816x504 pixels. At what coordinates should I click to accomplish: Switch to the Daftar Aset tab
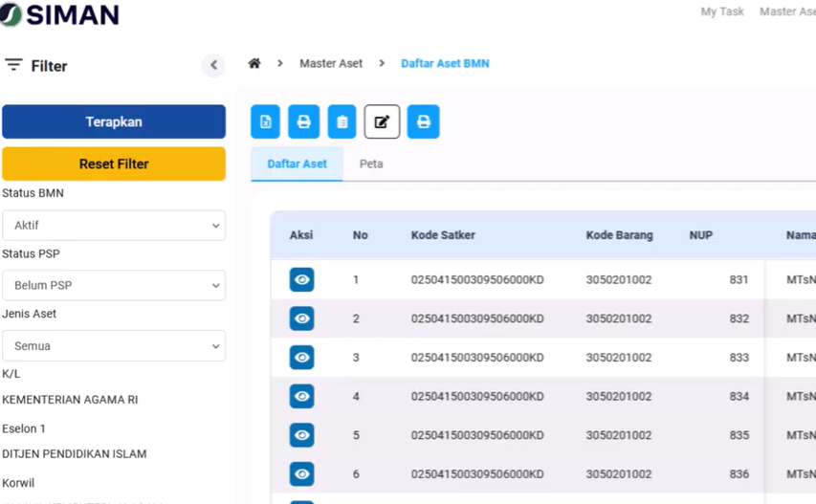click(x=298, y=164)
